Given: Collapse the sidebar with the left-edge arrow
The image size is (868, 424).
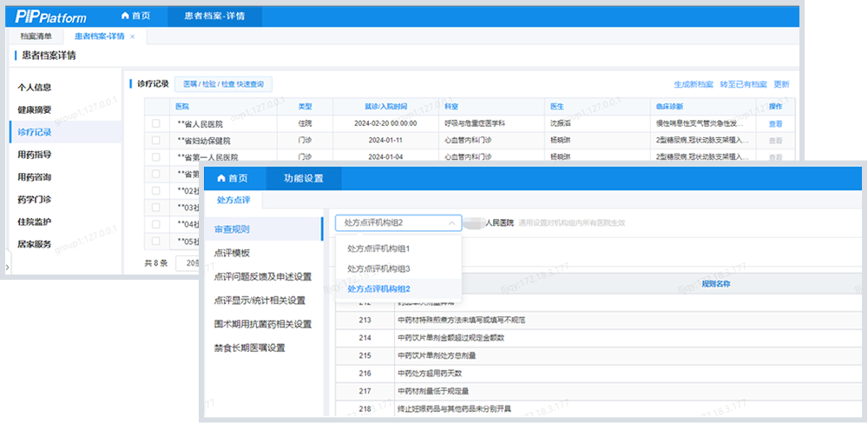Looking at the screenshot, I should 7,268.
